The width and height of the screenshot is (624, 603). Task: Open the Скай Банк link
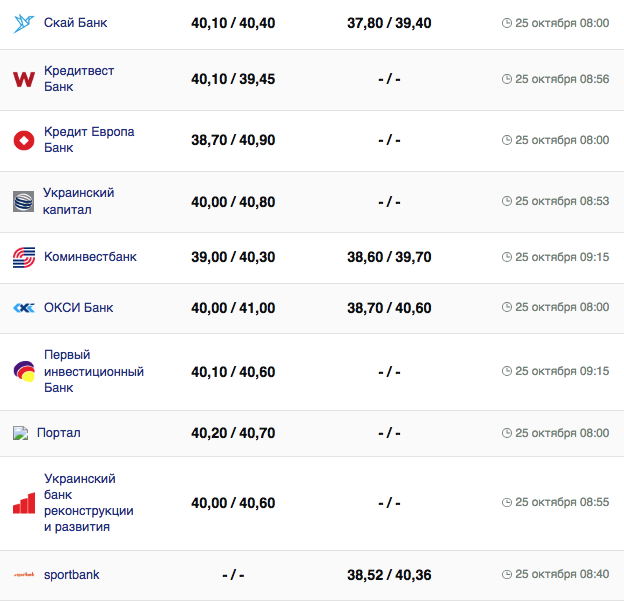[x=76, y=22]
